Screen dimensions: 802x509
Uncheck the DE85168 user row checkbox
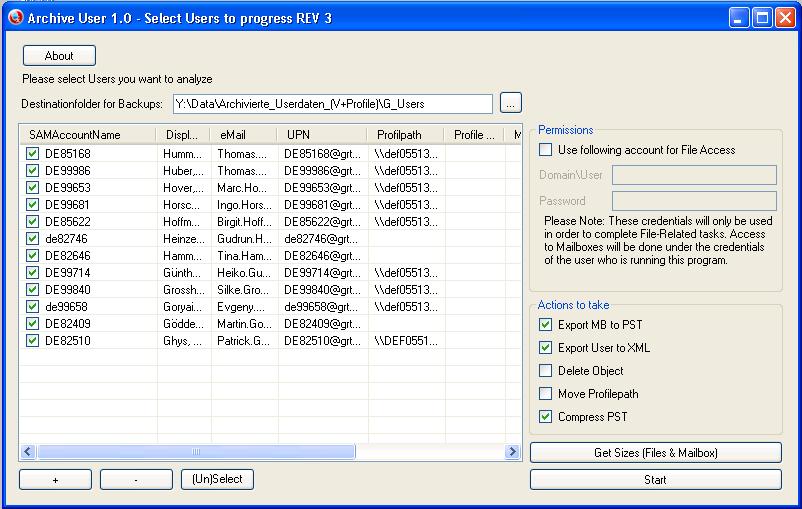(x=33, y=154)
